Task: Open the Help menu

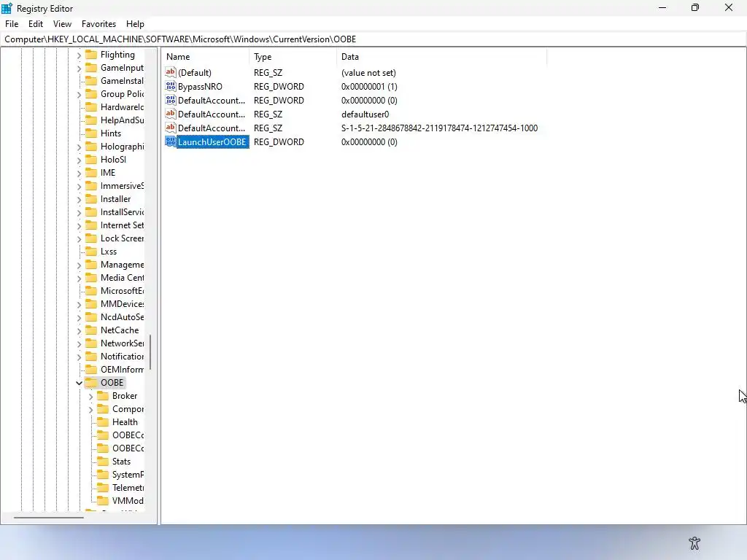Action: coord(135,24)
